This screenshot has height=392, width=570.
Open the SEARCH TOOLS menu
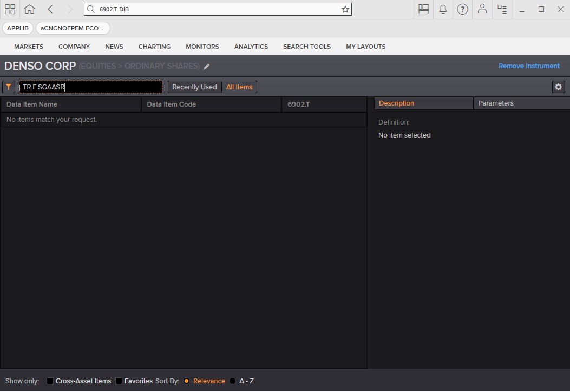(307, 47)
